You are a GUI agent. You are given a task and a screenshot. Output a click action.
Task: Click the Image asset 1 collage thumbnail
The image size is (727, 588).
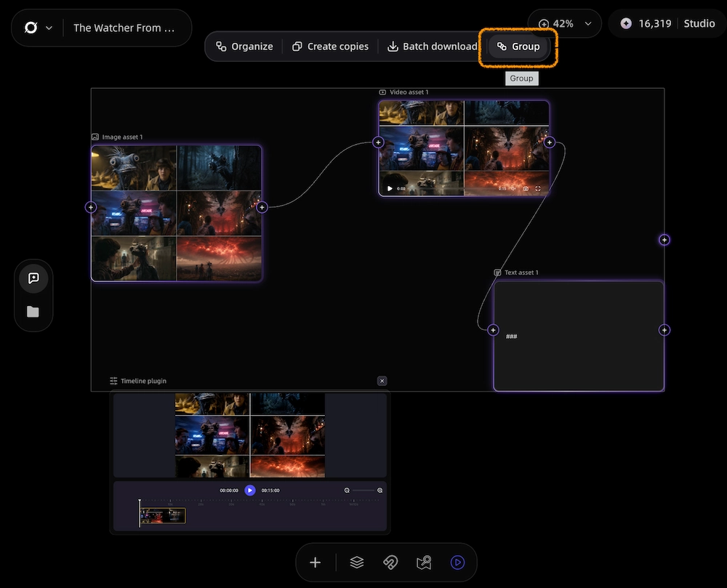coord(177,213)
